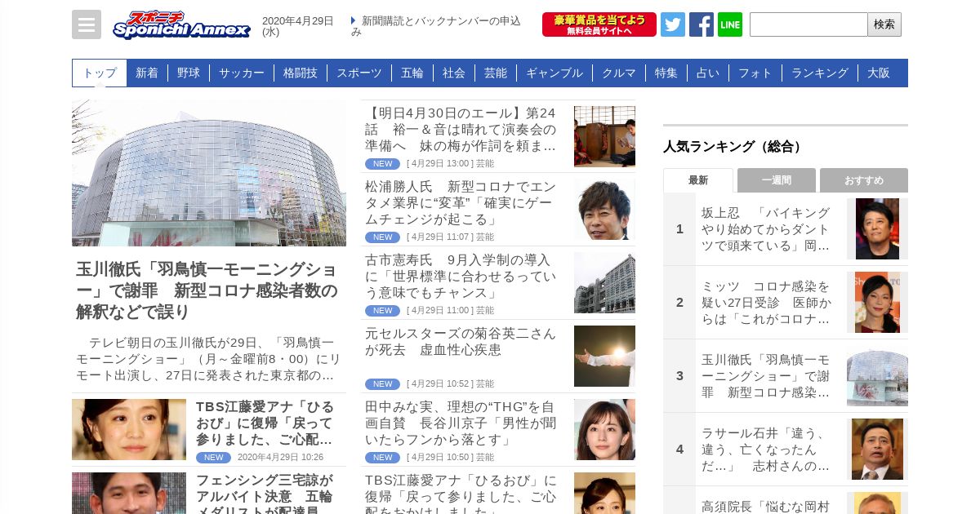
Task: Open 坂上忍 ranking thumbnail
Action: click(x=877, y=228)
